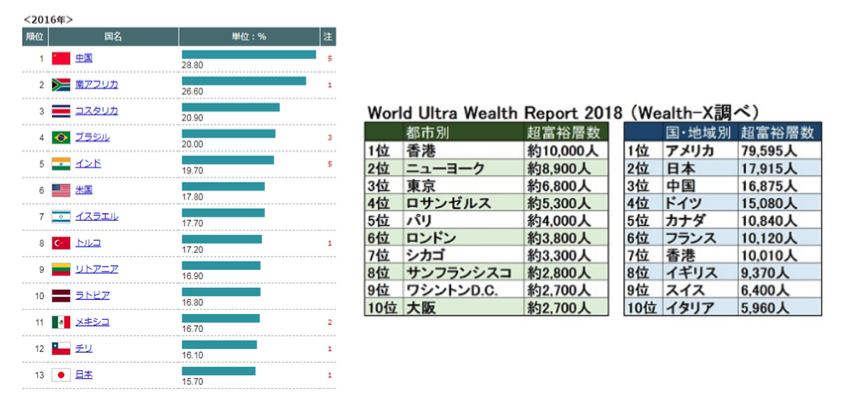Click the note number beside 中国
856x402 pixels.
click(329, 58)
